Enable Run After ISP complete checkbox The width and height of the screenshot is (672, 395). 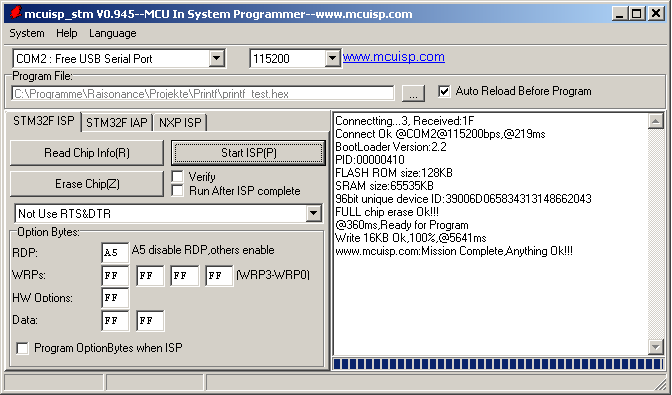tap(177, 191)
